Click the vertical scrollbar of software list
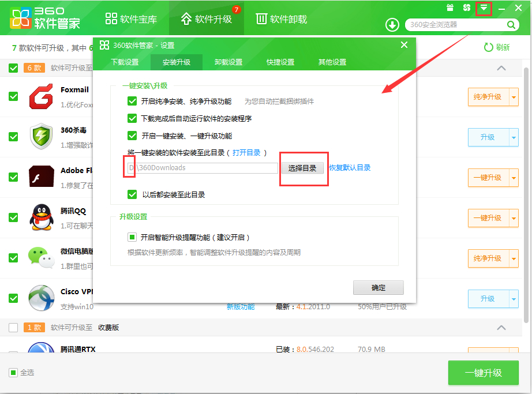Image resolution: width=532 pixels, height=394 pixels. click(x=527, y=190)
